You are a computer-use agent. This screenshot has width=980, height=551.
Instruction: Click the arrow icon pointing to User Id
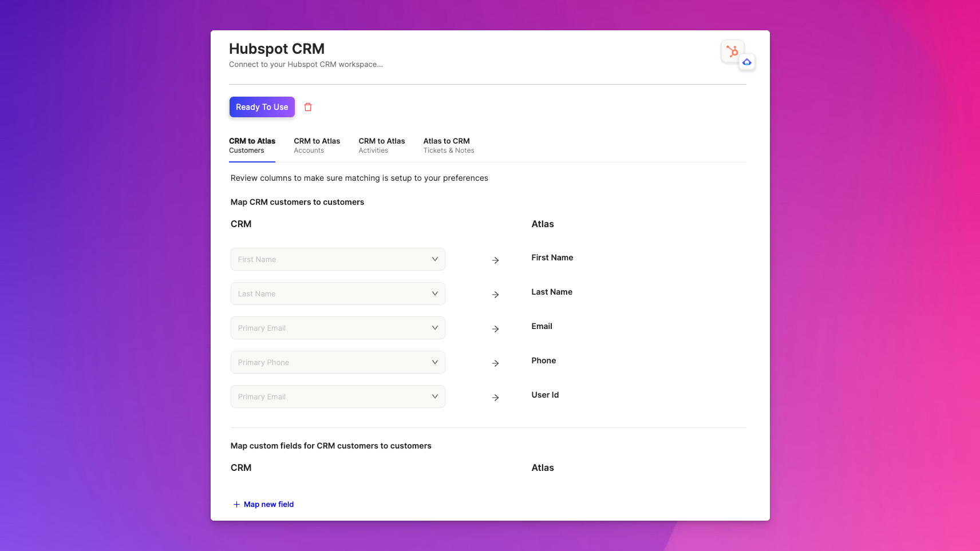click(496, 398)
